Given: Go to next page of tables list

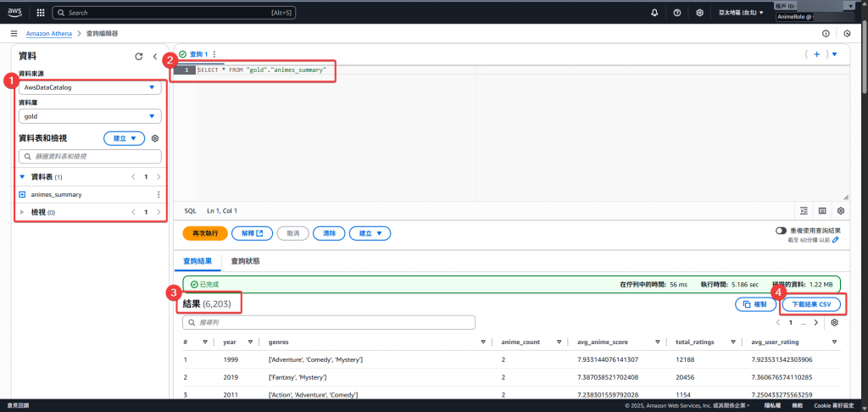Looking at the screenshot, I should point(159,177).
